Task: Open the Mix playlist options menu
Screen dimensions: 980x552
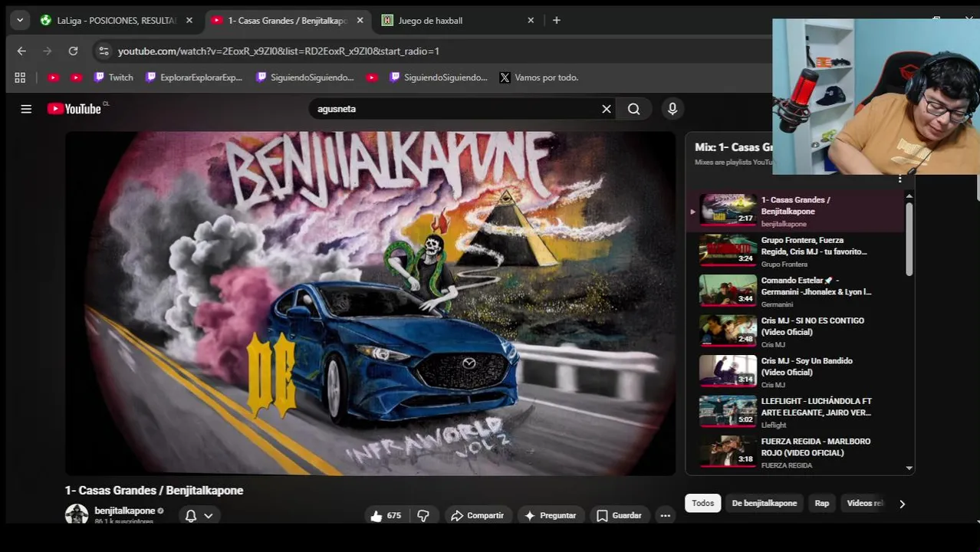Action: point(899,179)
